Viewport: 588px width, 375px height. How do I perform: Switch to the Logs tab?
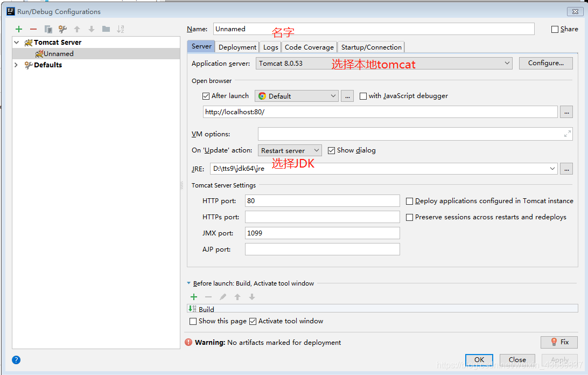(270, 47)
